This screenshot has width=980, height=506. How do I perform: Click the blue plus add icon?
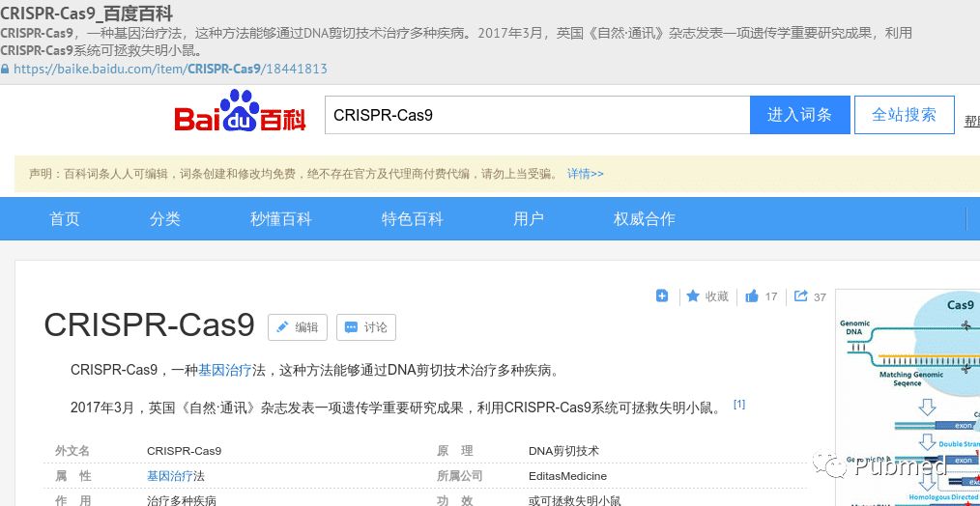pos(662,295)
